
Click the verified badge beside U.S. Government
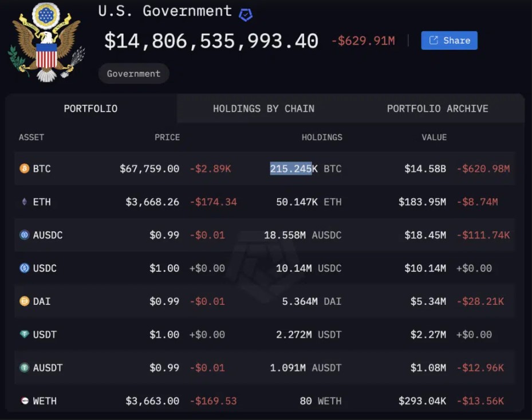246,15
